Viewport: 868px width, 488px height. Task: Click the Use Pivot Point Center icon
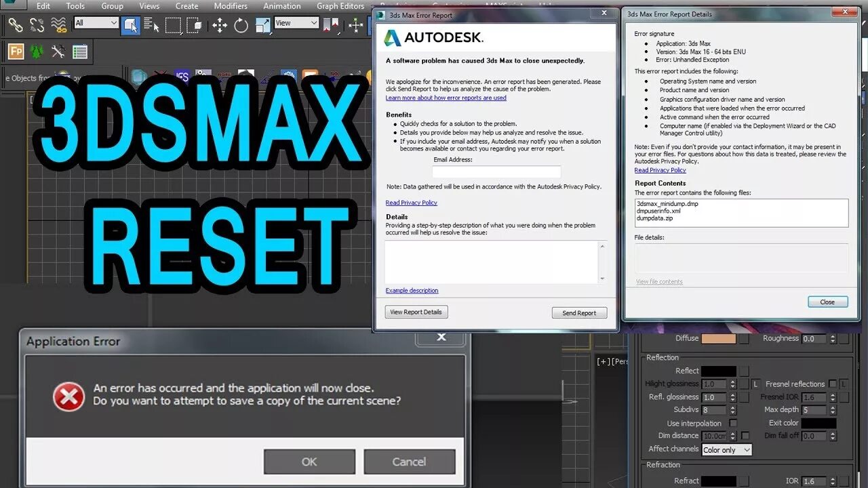tap(332, 26)
